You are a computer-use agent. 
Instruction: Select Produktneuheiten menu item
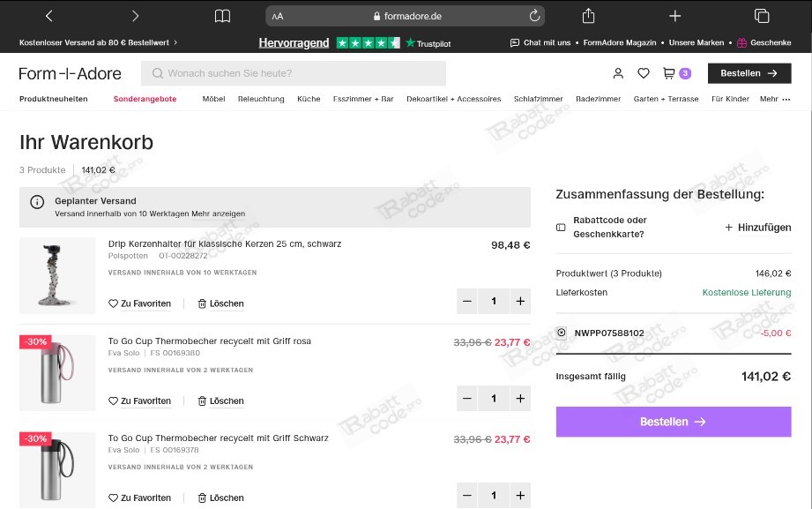(x=53, y=99)
